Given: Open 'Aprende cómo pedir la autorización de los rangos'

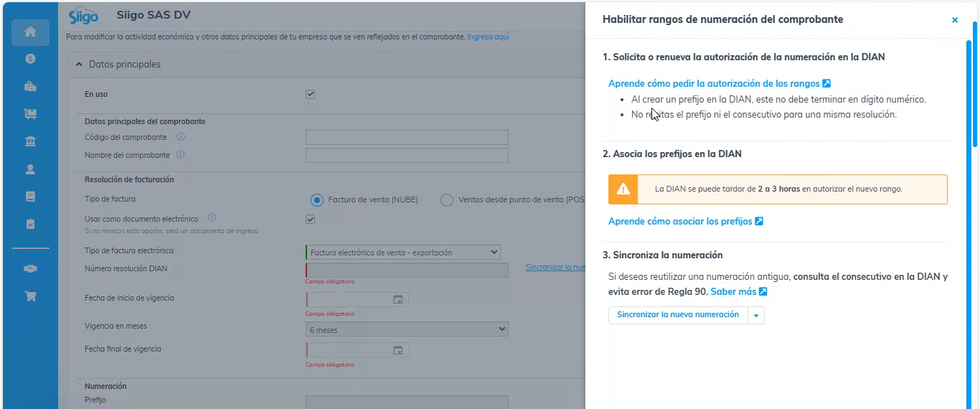Looking at the screenshot, I should (714, 84).
